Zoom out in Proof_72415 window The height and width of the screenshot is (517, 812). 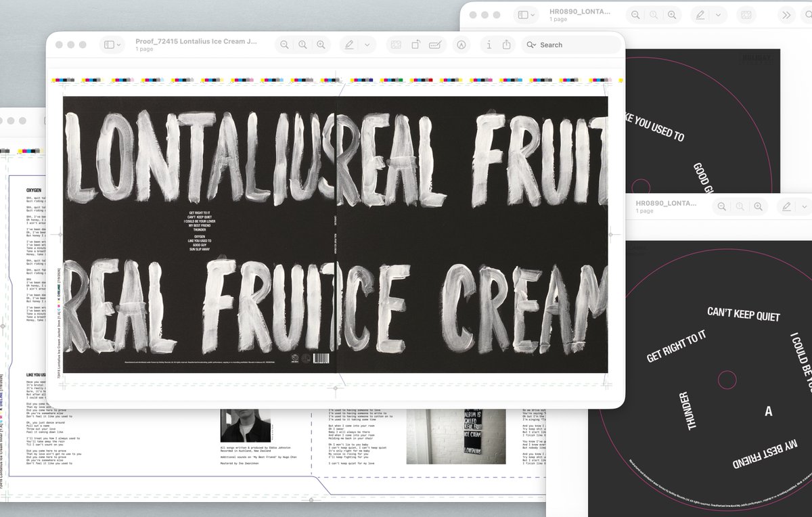[x=284, y=45]
